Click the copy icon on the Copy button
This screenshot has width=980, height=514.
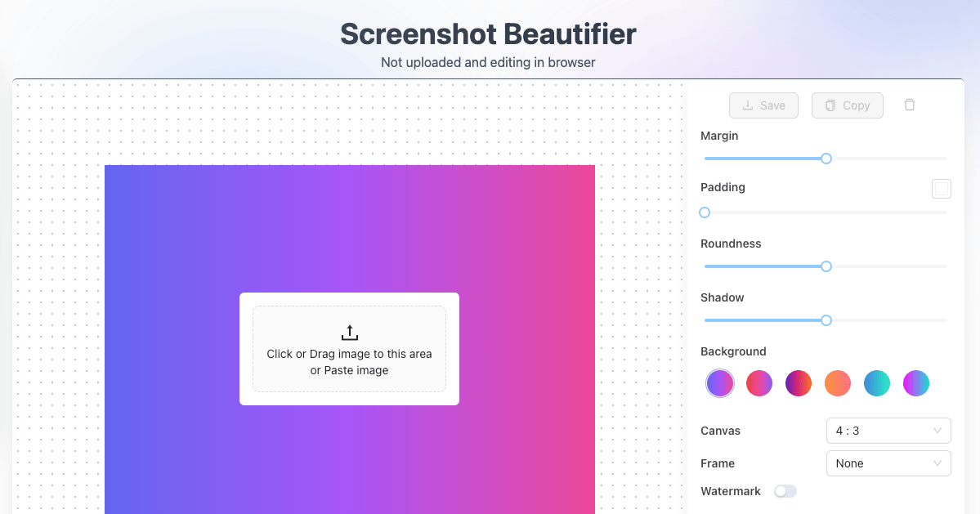tap(829, 105)
